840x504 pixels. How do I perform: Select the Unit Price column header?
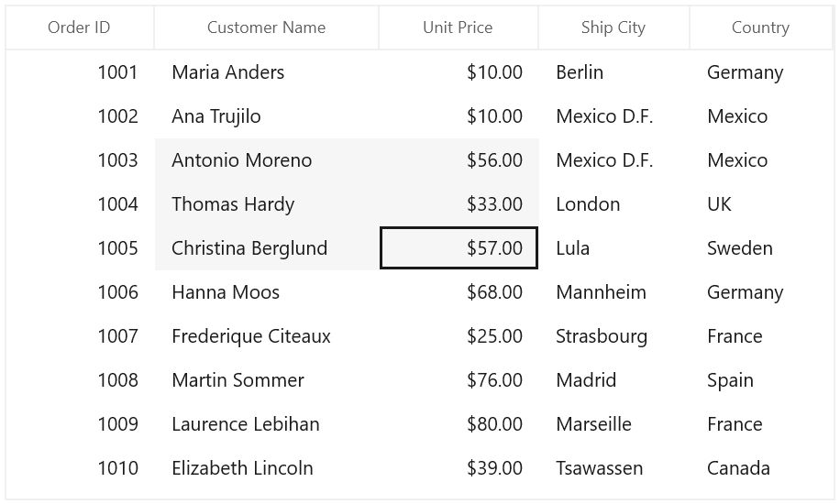pyautogui.click(x=458, y=27)
